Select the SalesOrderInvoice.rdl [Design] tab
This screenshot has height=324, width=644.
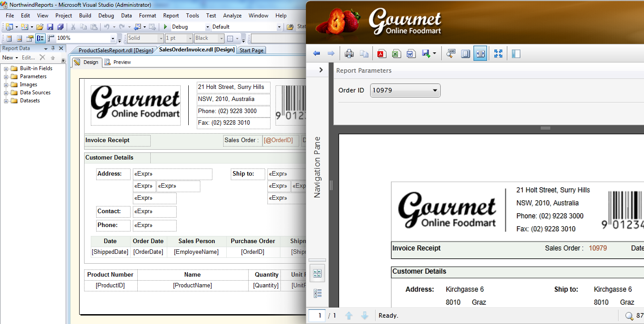point(197,50)
